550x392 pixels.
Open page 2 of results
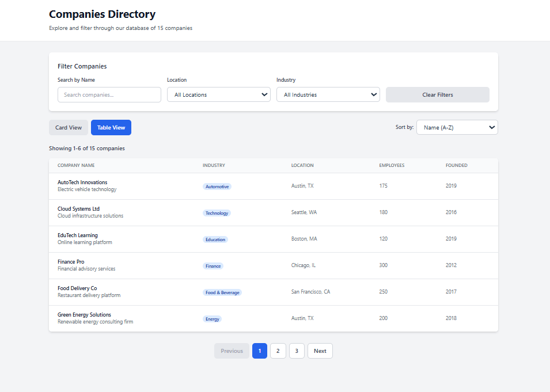point(278,351)
